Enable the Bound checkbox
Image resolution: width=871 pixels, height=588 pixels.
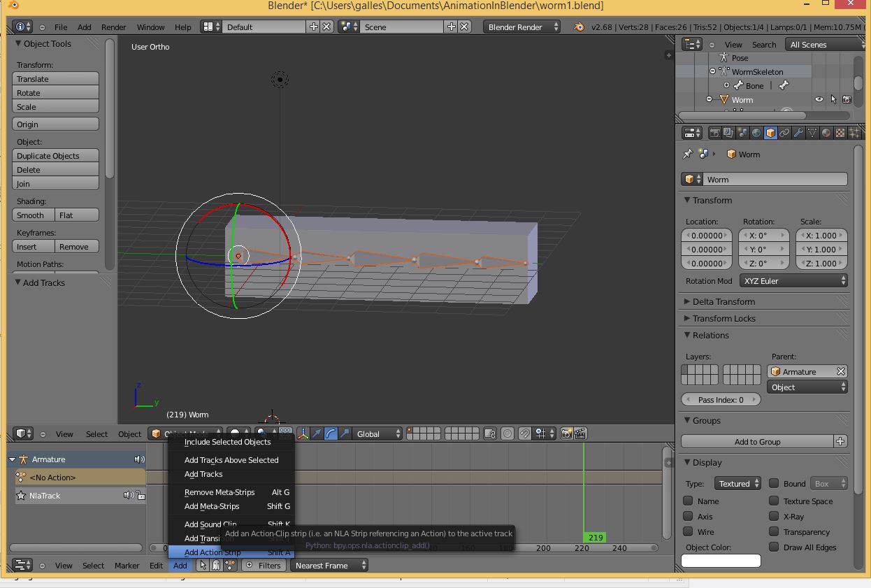pos(774,483)
